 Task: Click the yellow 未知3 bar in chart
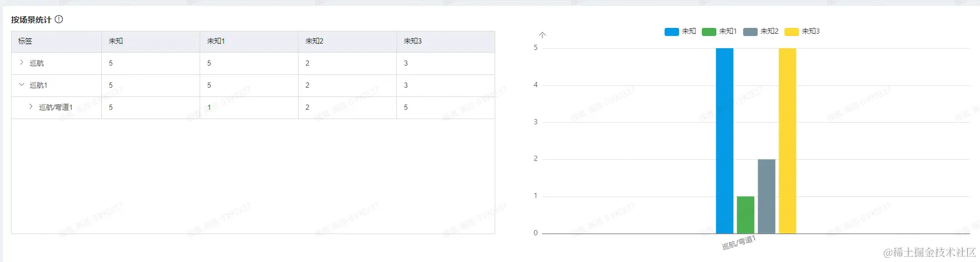tap(787, 141)
